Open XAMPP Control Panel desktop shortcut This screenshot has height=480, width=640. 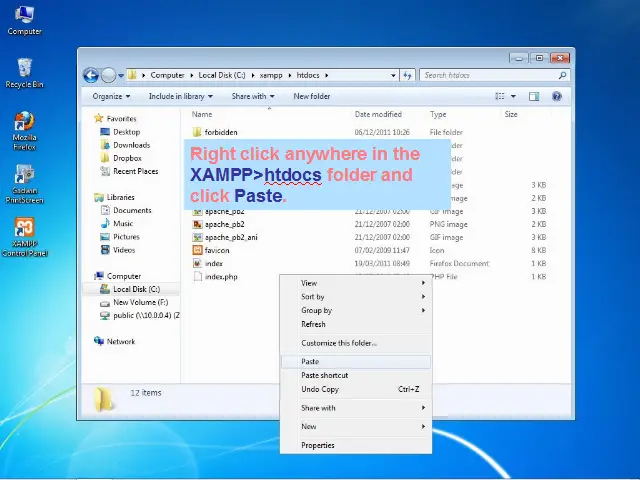tap(24, 237)
